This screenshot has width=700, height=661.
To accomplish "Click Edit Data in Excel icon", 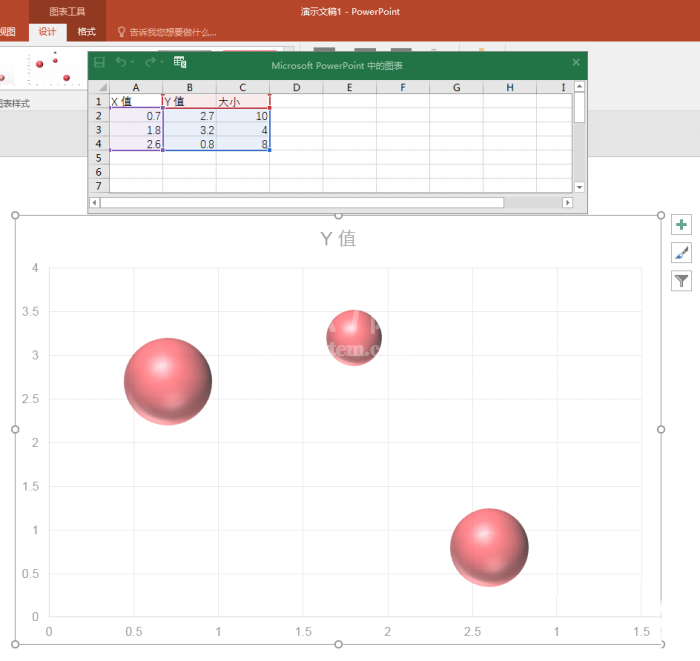I will 180,62.
